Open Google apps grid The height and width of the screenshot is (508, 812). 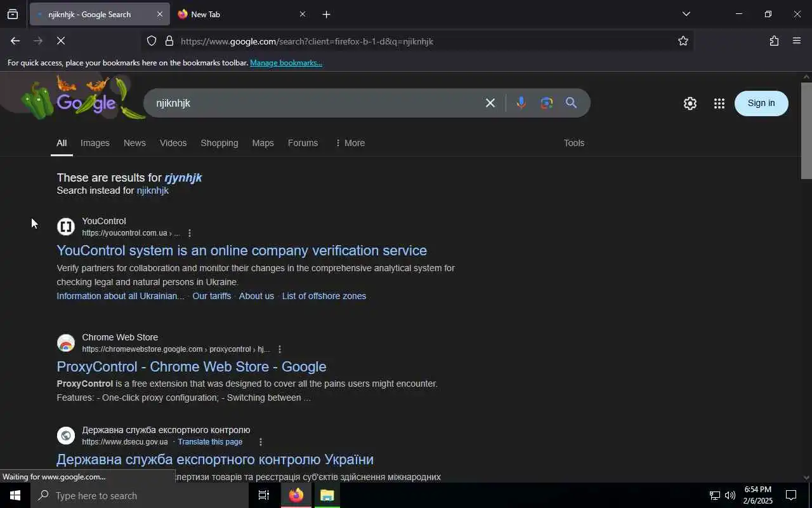(x=719, y=104)
